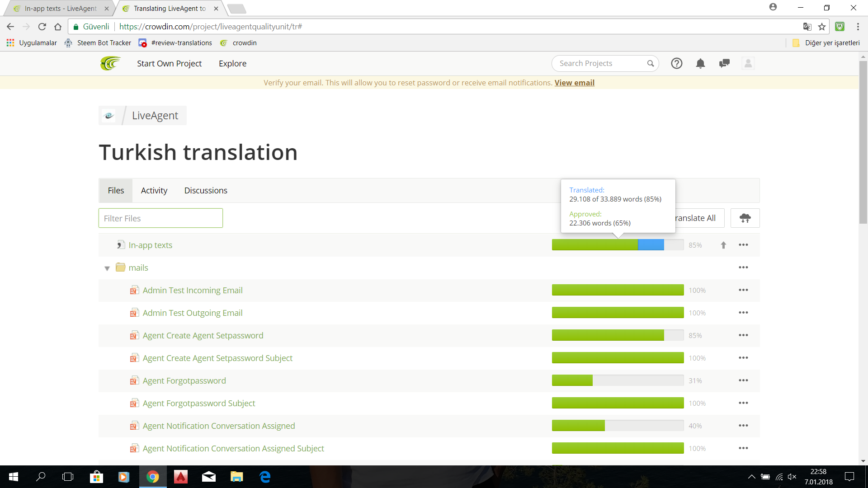Open the more menu for Agent Create Agent Setpassword Subject

pyautogui.click(x=743, y=358)
